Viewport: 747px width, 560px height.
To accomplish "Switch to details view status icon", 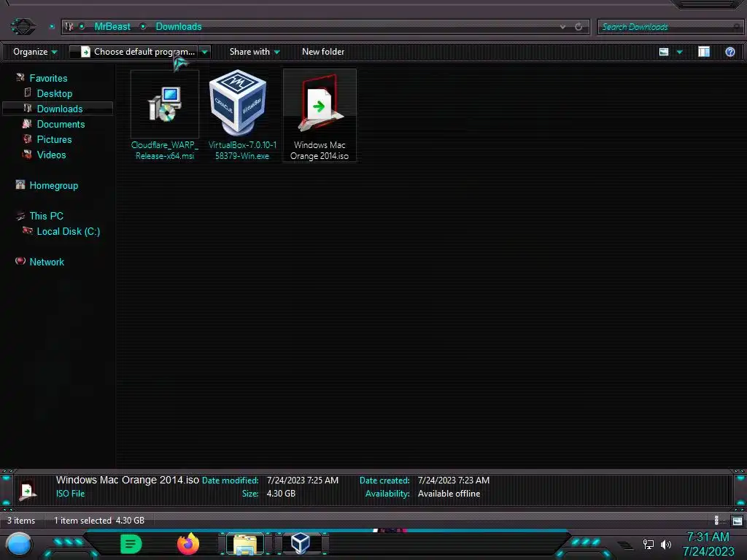I will click(x=719, y=521).
